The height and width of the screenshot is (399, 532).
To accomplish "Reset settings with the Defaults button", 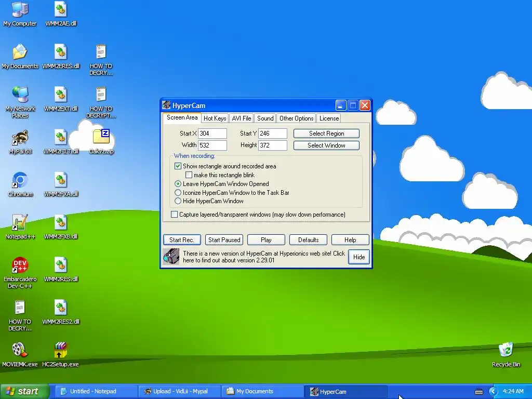I will pos(308,240).
